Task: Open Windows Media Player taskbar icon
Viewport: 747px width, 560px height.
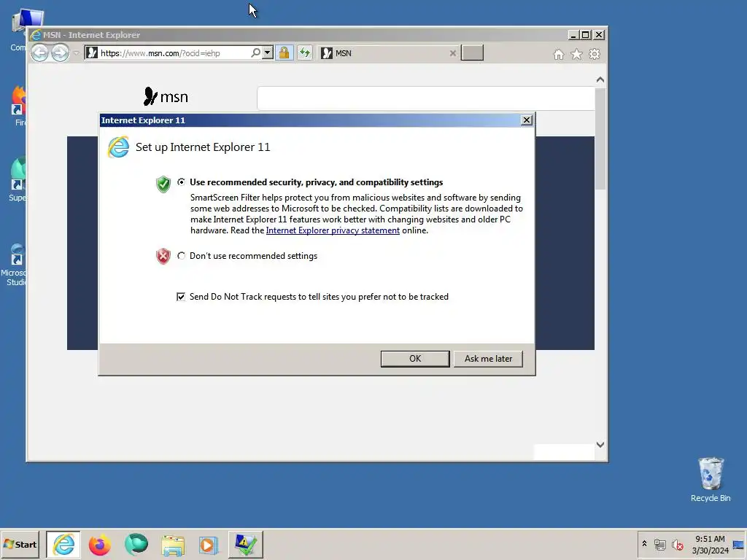Action: click(208, 544)
